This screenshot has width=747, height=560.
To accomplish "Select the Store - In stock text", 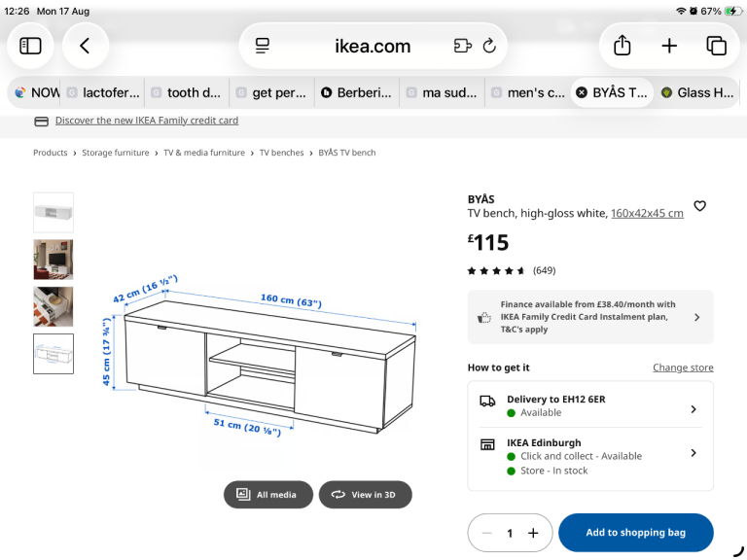I will [x=553, y=471].
